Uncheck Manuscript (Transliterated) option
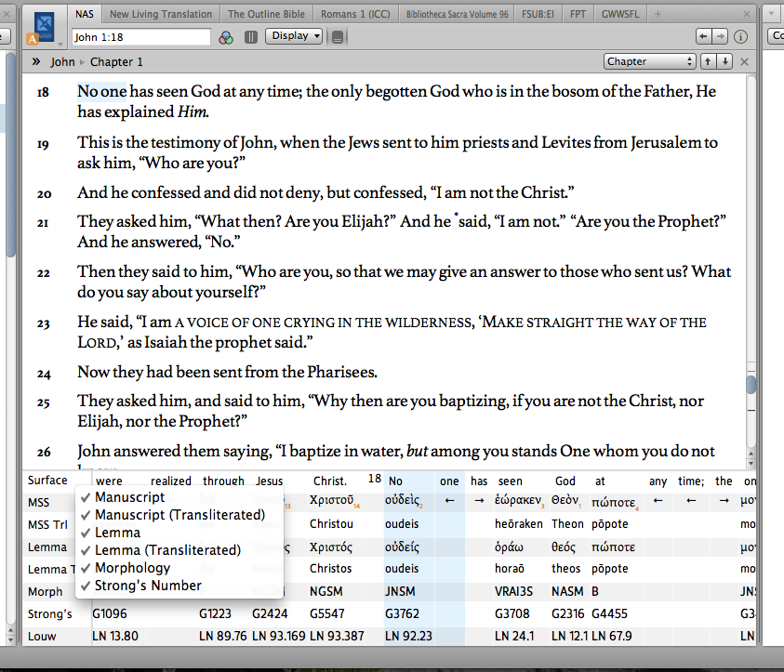The height and width of the screenshot is (672, 784). click(179, 515)
